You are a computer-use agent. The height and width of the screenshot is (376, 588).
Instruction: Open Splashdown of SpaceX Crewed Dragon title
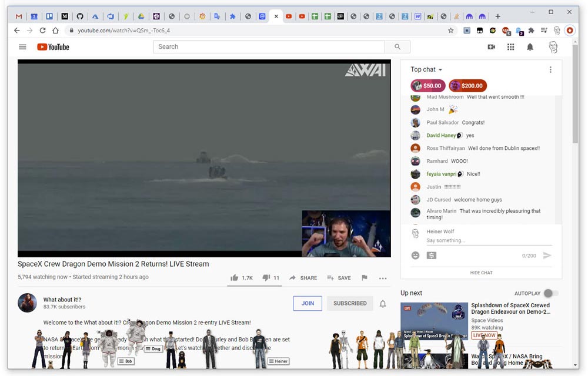(510, 308)
